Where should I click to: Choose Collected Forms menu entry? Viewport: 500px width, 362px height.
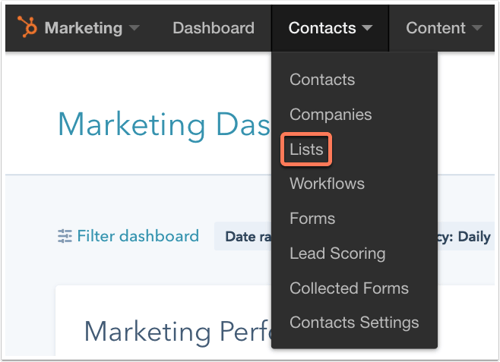pos(349,288)
